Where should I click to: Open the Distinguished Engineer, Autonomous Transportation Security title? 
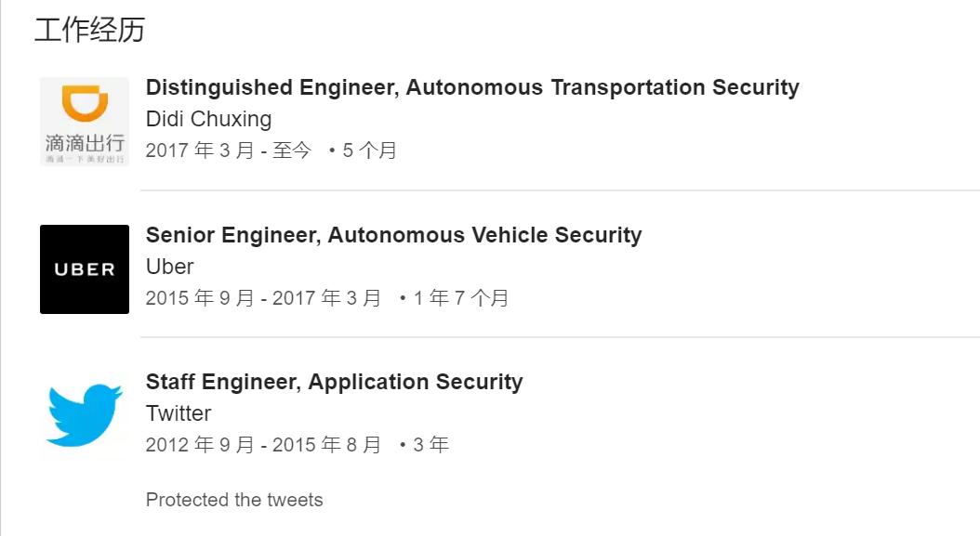click(472, 87)
